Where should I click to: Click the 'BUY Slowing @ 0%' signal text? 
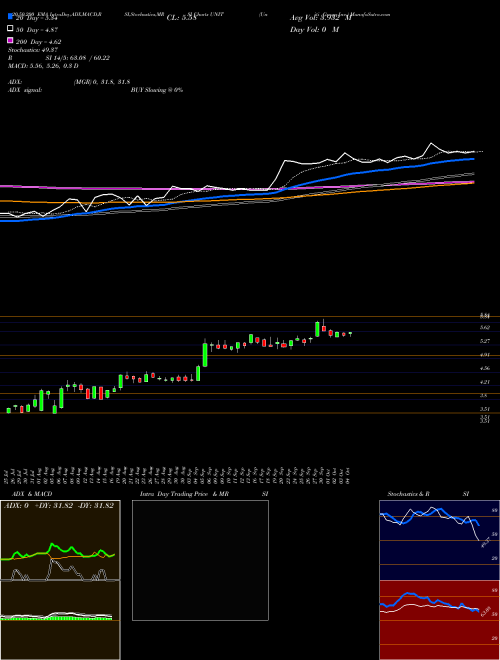pyautogui.click(x=157, y=90)
